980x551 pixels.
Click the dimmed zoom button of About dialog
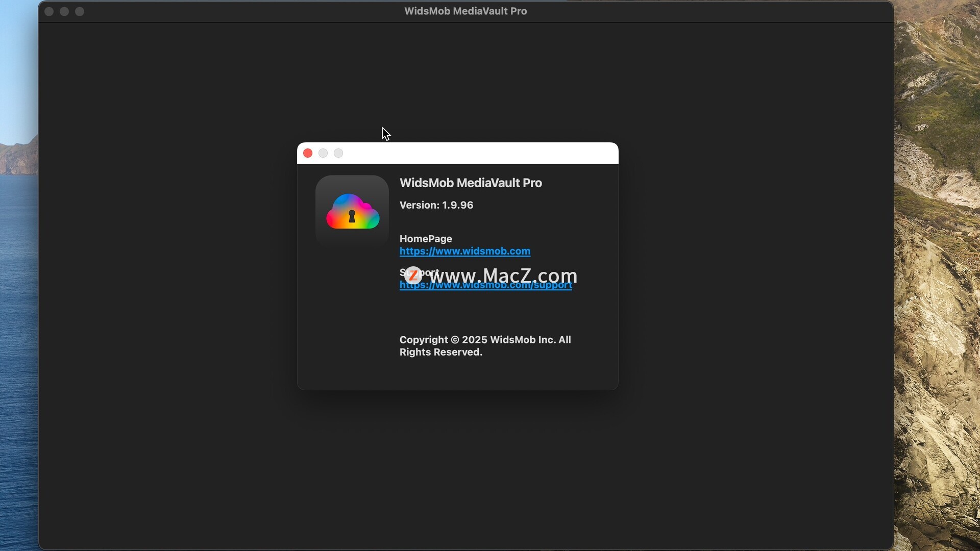click(338, 153)
